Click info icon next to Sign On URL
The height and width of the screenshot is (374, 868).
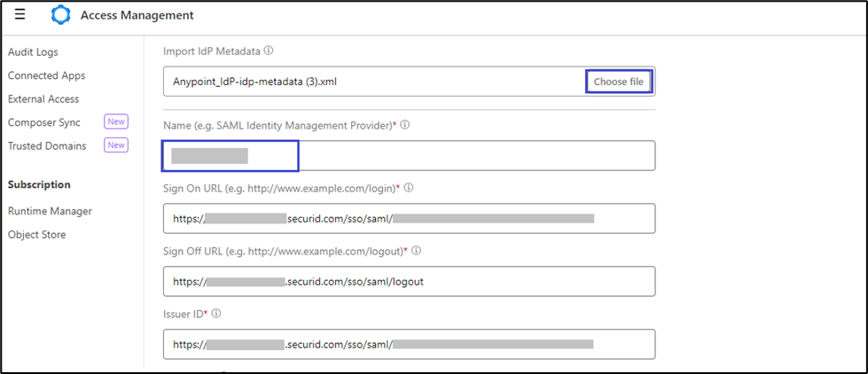tap(410, 188)
